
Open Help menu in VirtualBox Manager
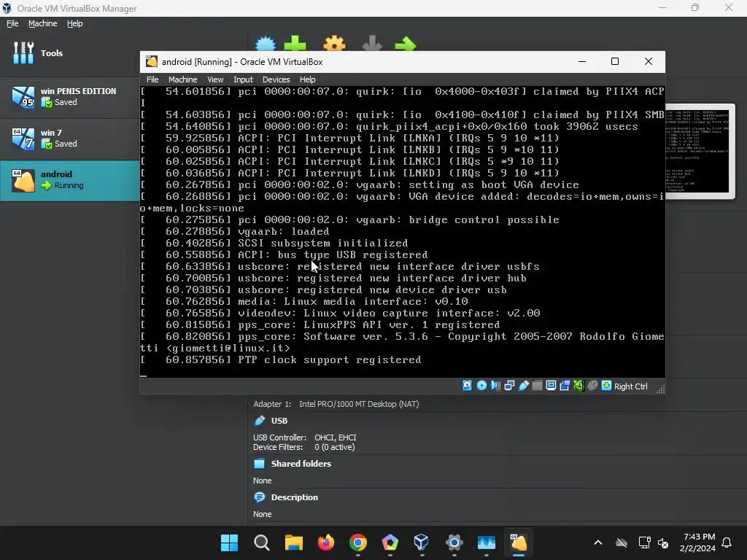pos(75,23)
